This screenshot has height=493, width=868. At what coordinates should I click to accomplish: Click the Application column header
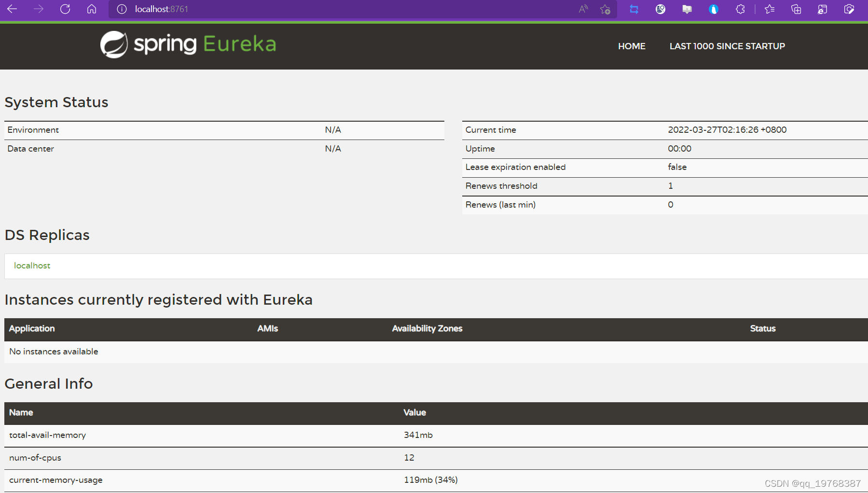(x=32, y=328)
